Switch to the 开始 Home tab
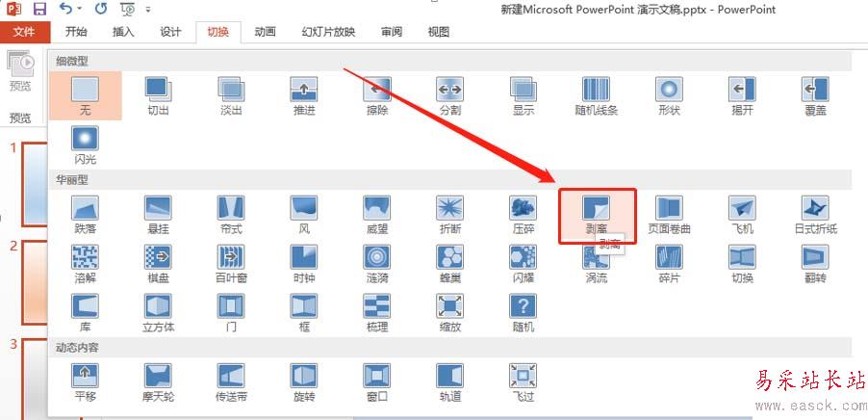This screenshot has height=420, width=868. point(76,32)
